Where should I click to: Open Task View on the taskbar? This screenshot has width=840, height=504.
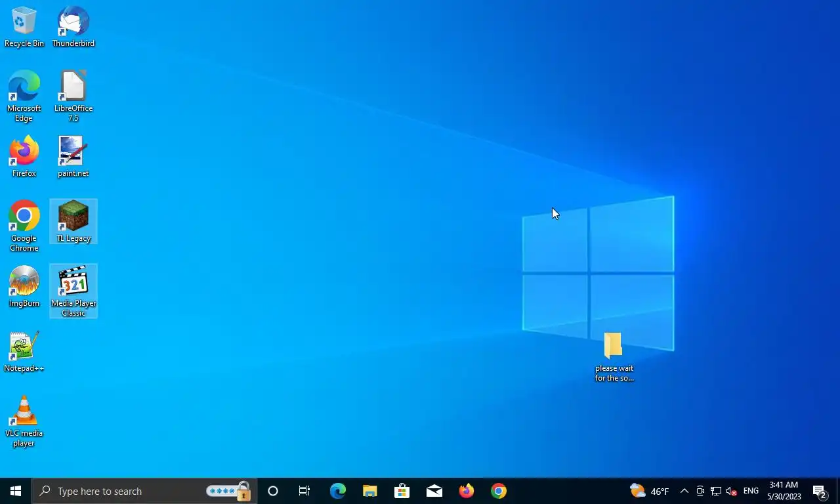[304, 491]
